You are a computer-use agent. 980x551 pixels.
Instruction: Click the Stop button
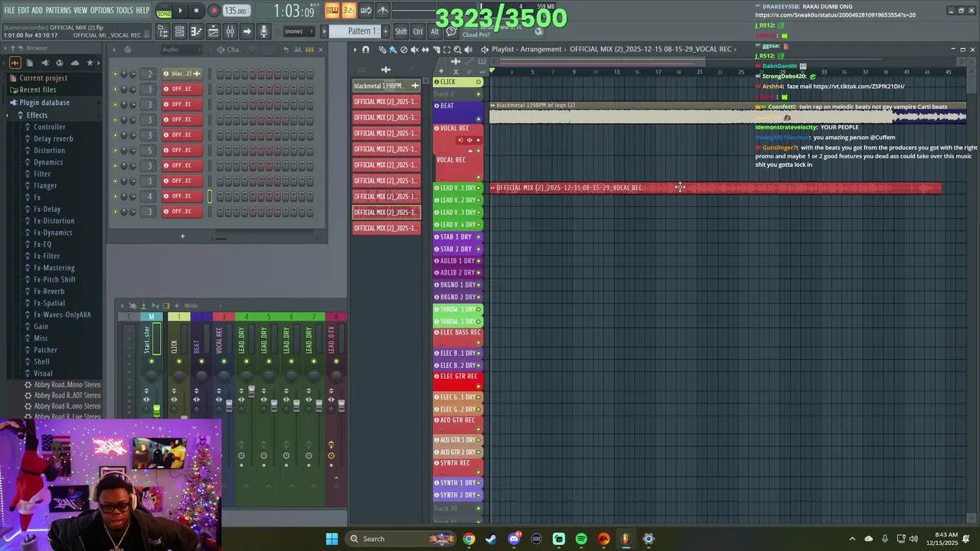pyautogui.click(x=196, y=10)
